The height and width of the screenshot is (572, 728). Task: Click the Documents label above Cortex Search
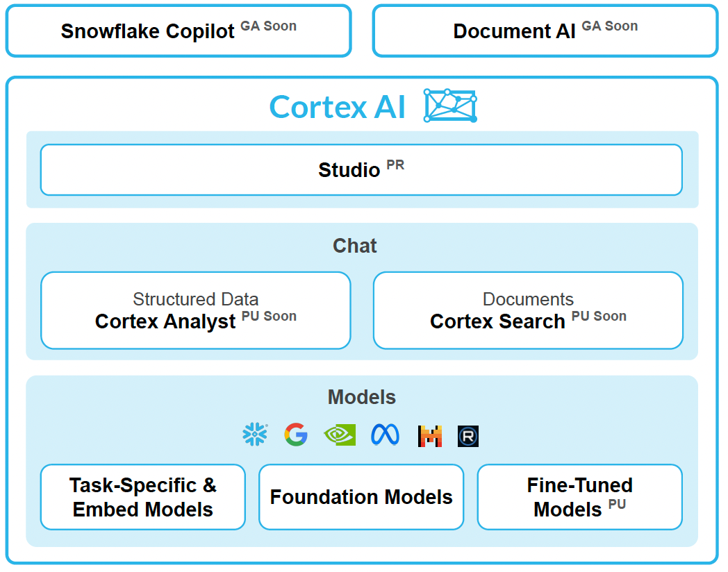tap(528, 299)
